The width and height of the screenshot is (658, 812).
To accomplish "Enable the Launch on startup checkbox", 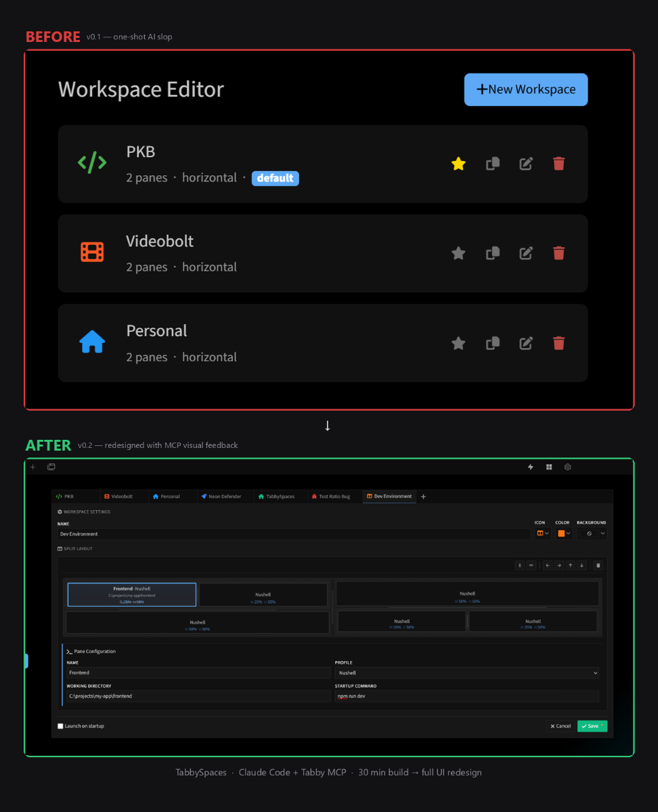I will [x=60, y=725].
